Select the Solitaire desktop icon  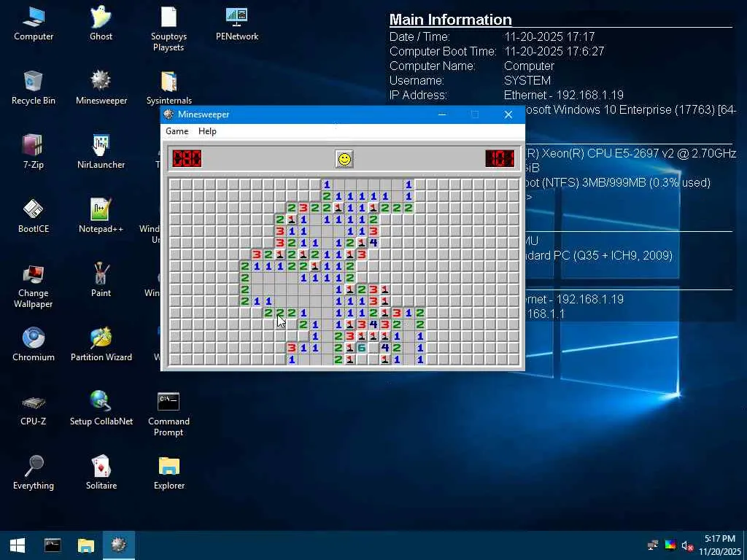101,473
